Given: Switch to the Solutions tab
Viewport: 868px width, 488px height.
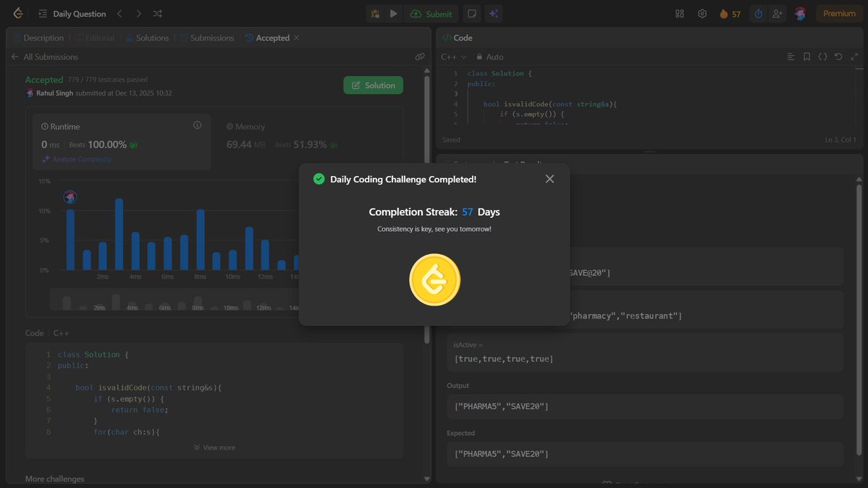Looking at the screenshot, I should point(147,38).
